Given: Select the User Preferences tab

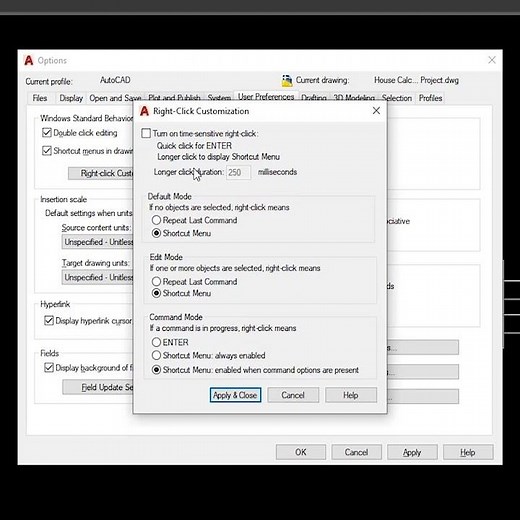Looking at the screenshot, I should [x=266, y=97].
